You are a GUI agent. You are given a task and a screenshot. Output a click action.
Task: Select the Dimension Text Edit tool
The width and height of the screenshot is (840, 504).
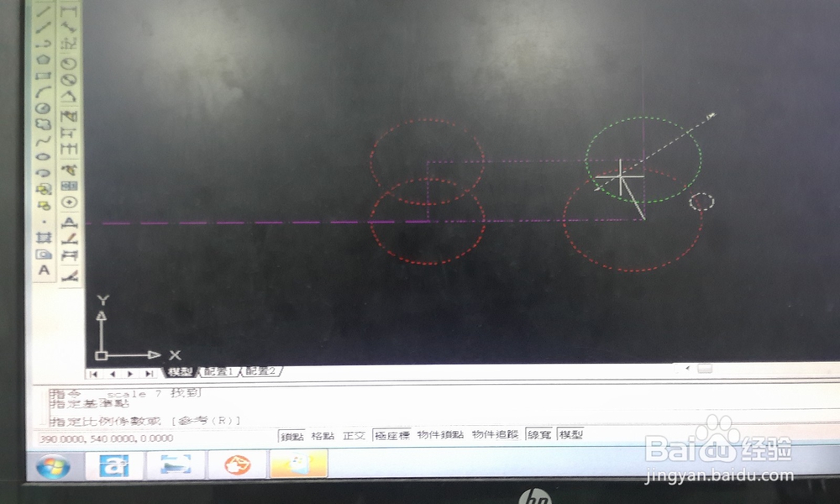[x=69, y=239]
